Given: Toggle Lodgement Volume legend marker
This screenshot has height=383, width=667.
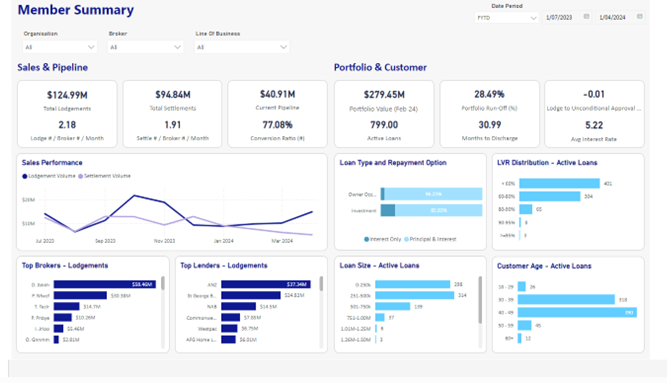Looking at the screenshot, I should pyautogui.click(x=25, y=176).
